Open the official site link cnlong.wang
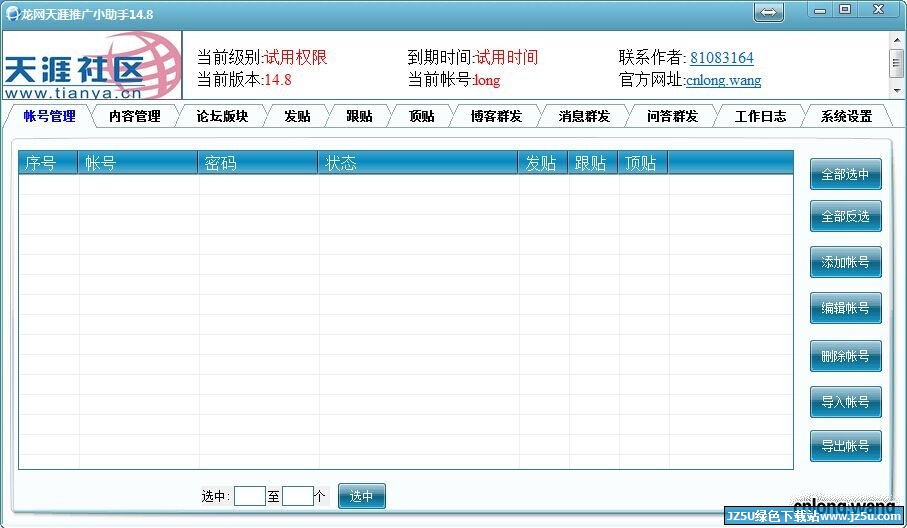 pyautogui.click(x=723, y=80)
